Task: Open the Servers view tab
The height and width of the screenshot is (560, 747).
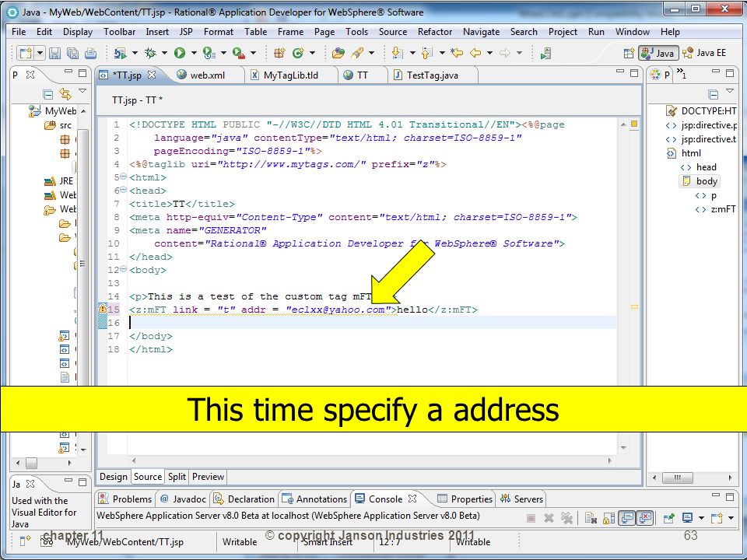Action: 521,499
